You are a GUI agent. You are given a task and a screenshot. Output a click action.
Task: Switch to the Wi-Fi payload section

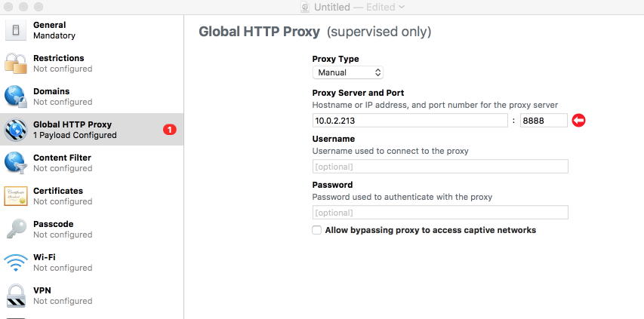[63, 262]
